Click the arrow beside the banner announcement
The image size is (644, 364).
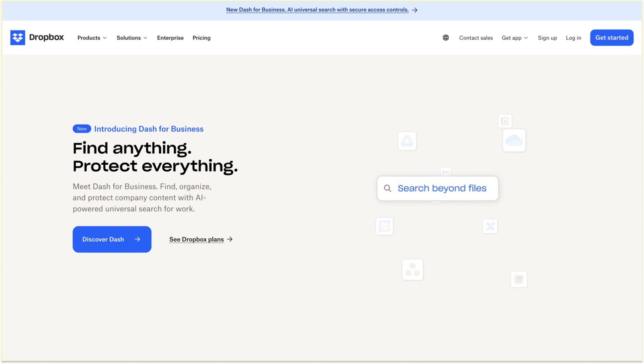point(415,10)
